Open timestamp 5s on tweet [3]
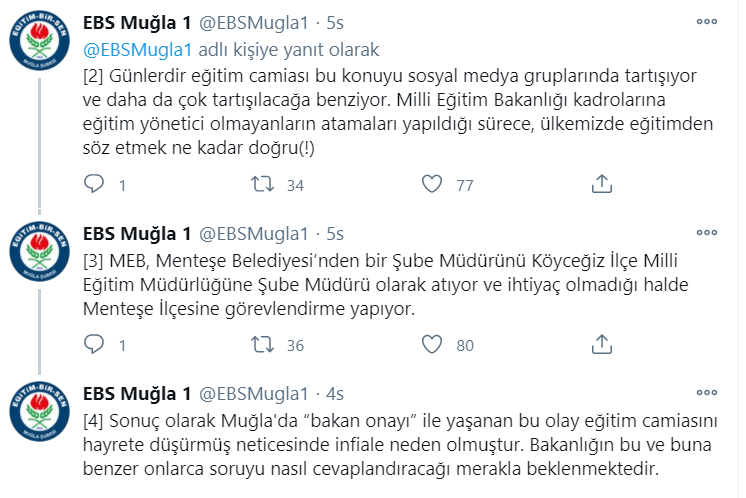746x498 pixels. (334, 233)
